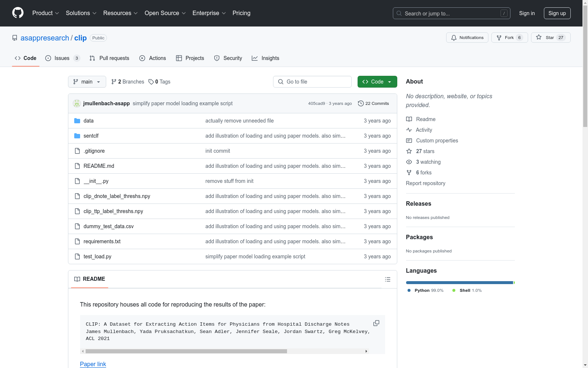
Task: Click the Sign up button
Action: [x=557, y=13]
